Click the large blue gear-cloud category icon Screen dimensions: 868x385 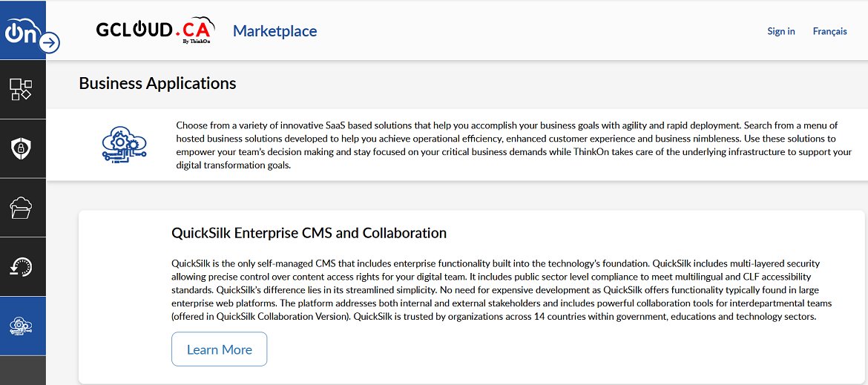pyautogui.click(x=124, y=144)
